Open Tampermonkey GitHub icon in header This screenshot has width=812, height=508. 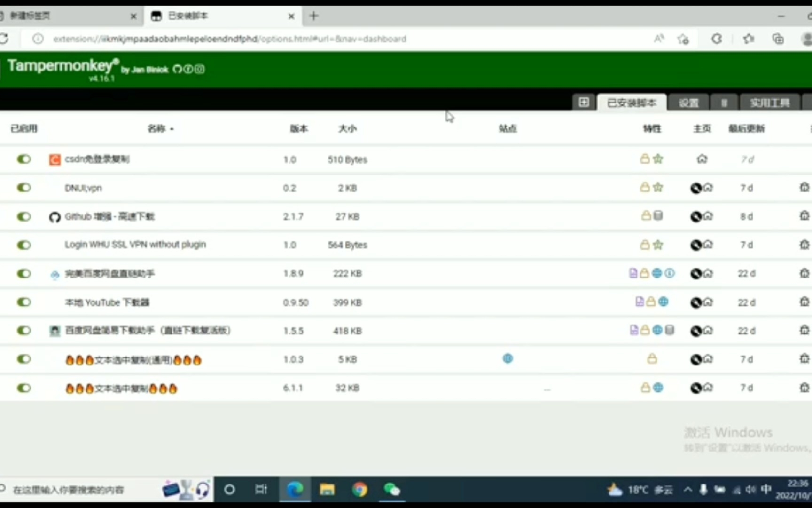[x=177, y=69]
